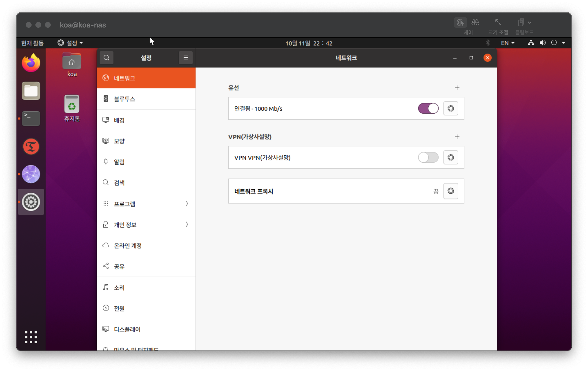Image resolution: width=588 pixels, height=371 pixels.
Task: Open the 설정 app menu in top bar
Action: [70, 43]
